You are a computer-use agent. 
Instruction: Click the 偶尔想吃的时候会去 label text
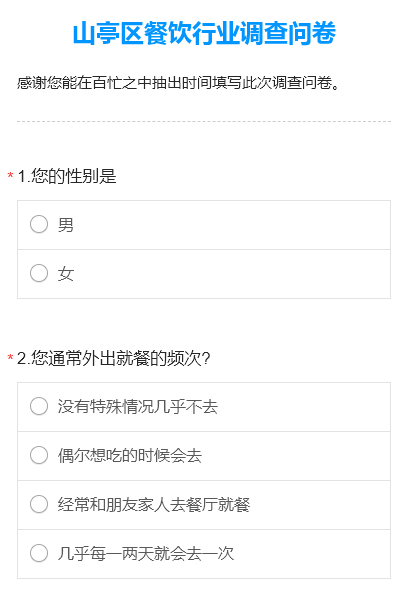(x=130, y=456)
